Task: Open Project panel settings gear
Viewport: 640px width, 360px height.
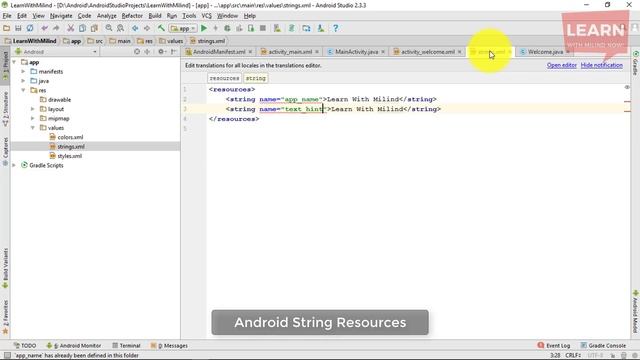Action: (161, 51)
